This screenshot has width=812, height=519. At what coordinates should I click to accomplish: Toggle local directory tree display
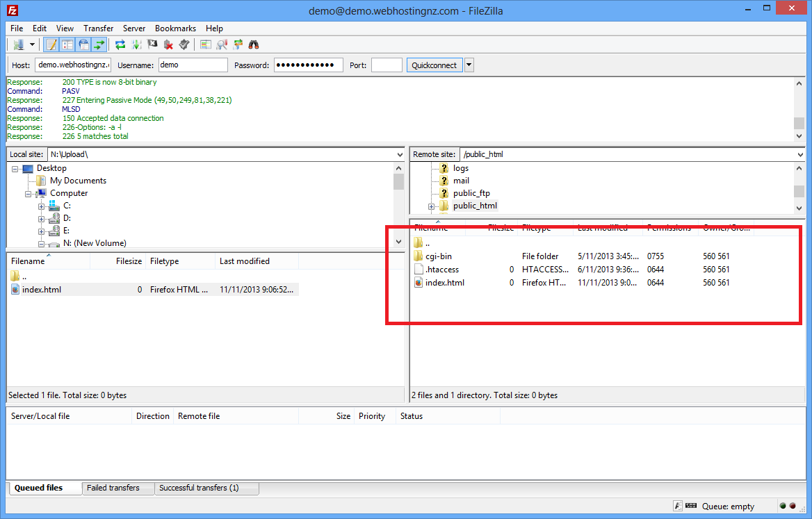(x=67, y=45)
